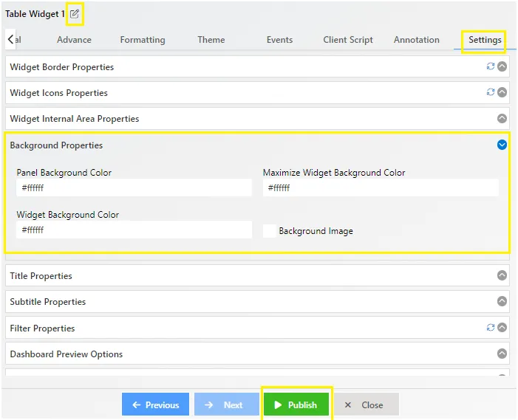
Task: Reset Widget Border Properties with refresh icon
Action: pos(490,66)
